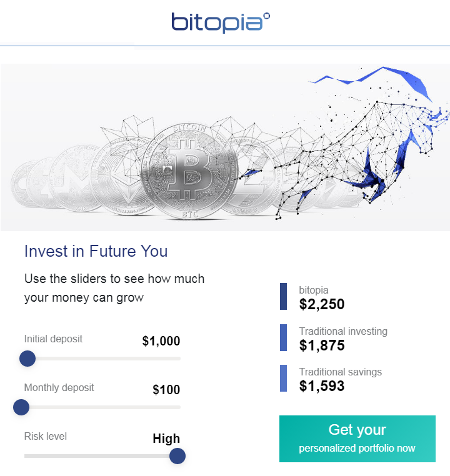Image resolution: width=450 pixels, height=476 pixels.
Task: Click the Monero coin image
Action: pos(75,177)
